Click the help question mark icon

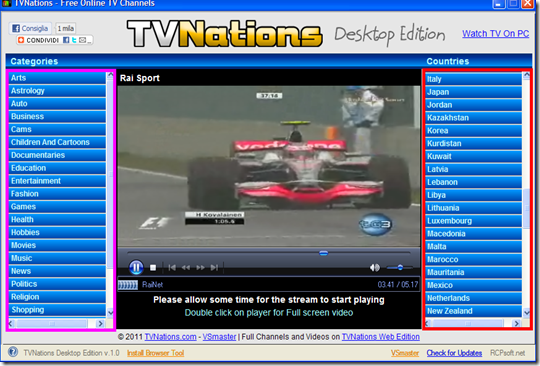[x=13, y=352]
